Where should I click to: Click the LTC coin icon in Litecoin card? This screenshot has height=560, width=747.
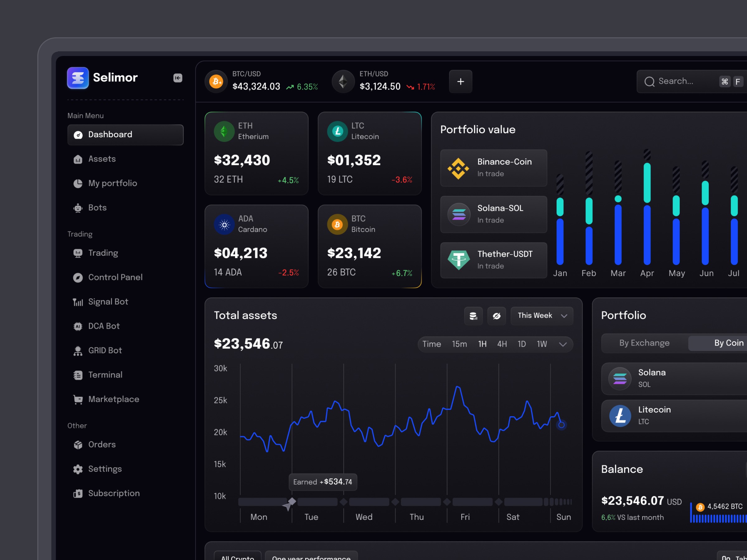tap(337, 131)
